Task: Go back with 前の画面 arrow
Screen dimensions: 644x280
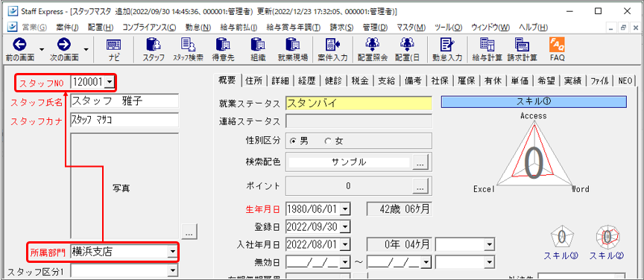Action: pos(19,50)
